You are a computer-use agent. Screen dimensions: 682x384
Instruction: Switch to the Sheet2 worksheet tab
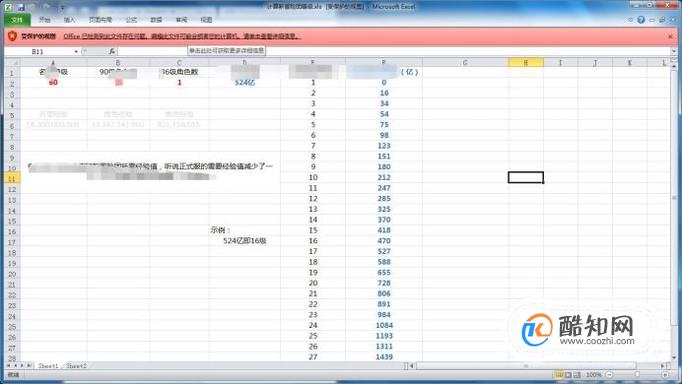tap(77, 366)
